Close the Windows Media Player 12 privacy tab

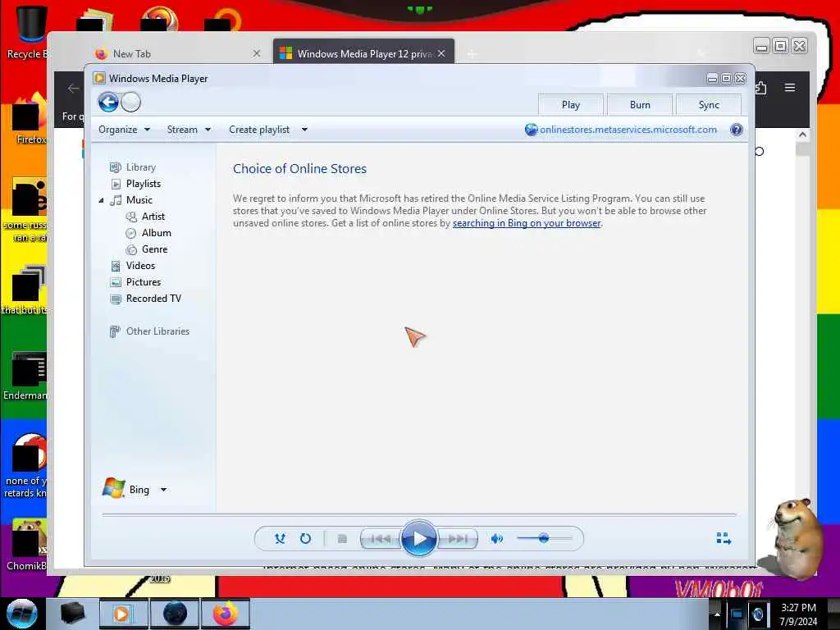(441, 53)
